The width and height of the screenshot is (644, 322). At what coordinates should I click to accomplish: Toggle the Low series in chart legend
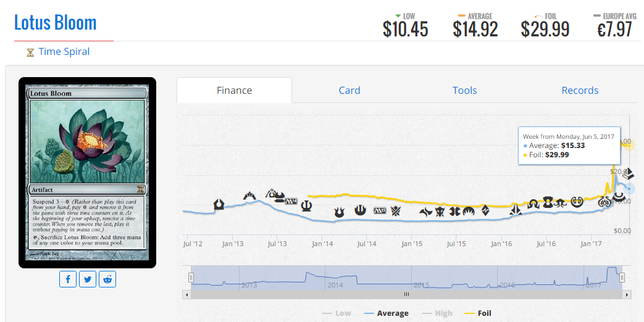coord(337,313)
